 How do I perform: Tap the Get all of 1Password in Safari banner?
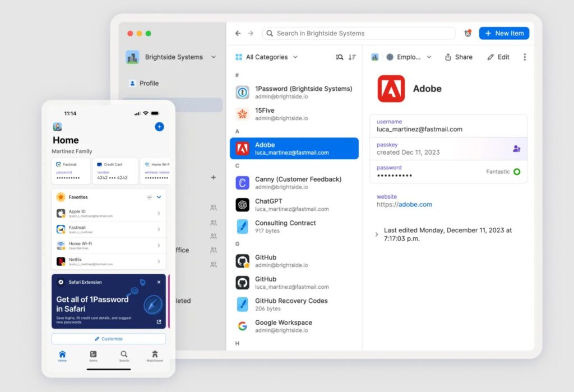click(109, 302)
